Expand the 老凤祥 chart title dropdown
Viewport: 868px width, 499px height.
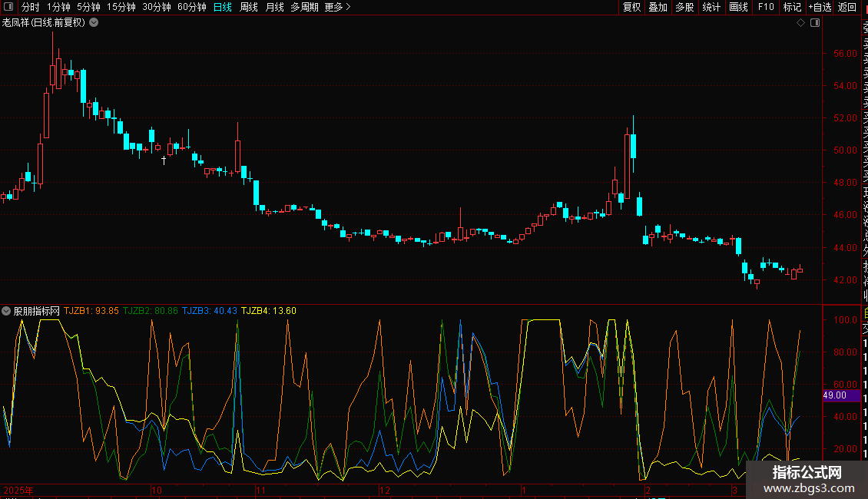point(94,23)
